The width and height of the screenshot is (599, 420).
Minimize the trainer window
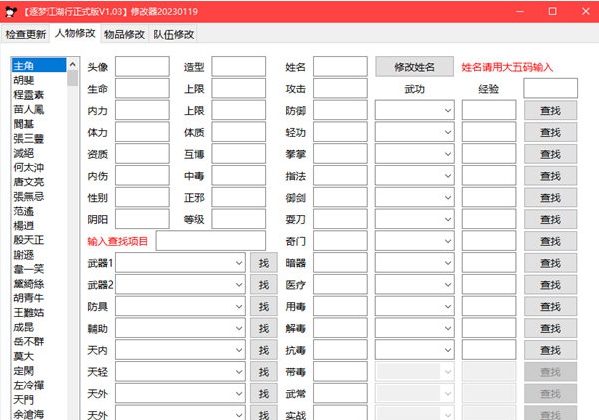point(520,11)
